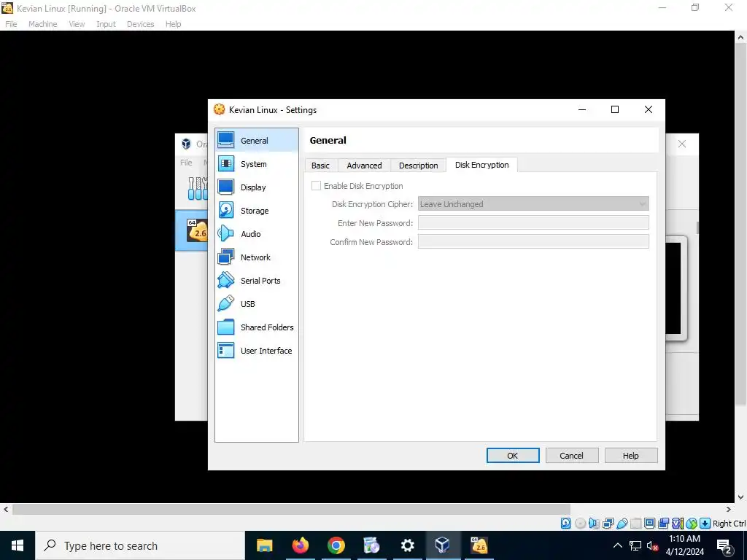
Task: Open the Storage settings category
Action: pos(255,211)
